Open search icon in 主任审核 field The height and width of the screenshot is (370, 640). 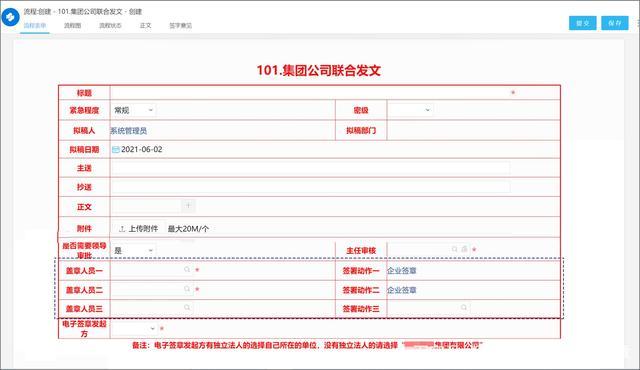[454, 249]
